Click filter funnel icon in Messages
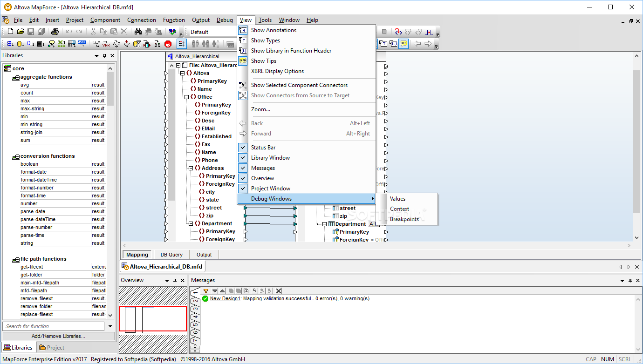643x364 pixels. point(206,291)
